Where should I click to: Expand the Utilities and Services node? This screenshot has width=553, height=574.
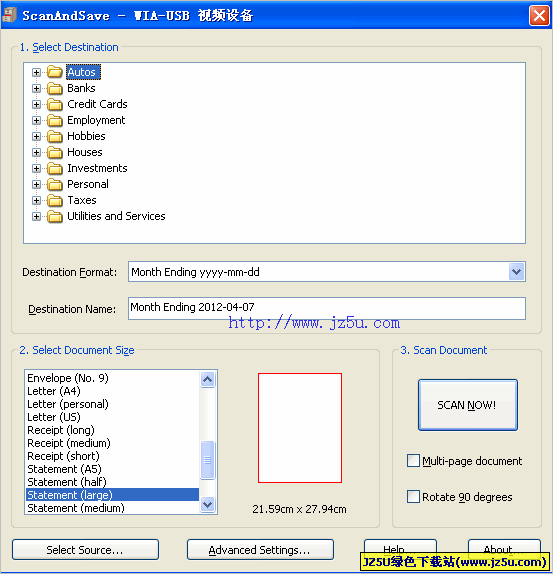pos(36,216)
